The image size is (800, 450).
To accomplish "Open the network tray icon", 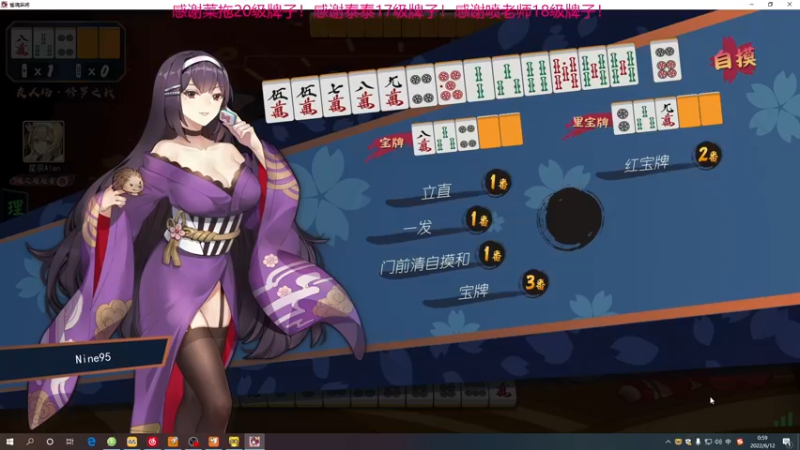I will [x=708, y=442].
